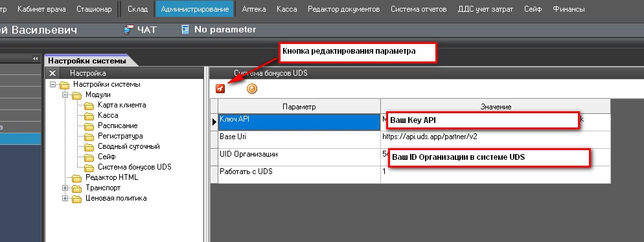644x242 pixels.
Task: Select Расписание in the tree
Action: (x=117, y=126)
